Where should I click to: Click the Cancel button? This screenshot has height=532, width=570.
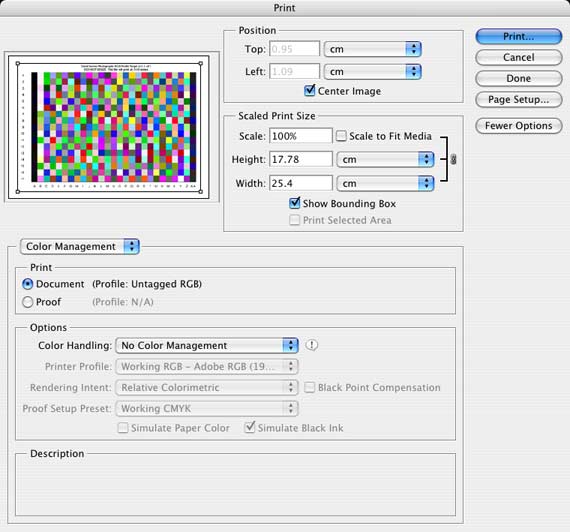(x=518, y=57)
